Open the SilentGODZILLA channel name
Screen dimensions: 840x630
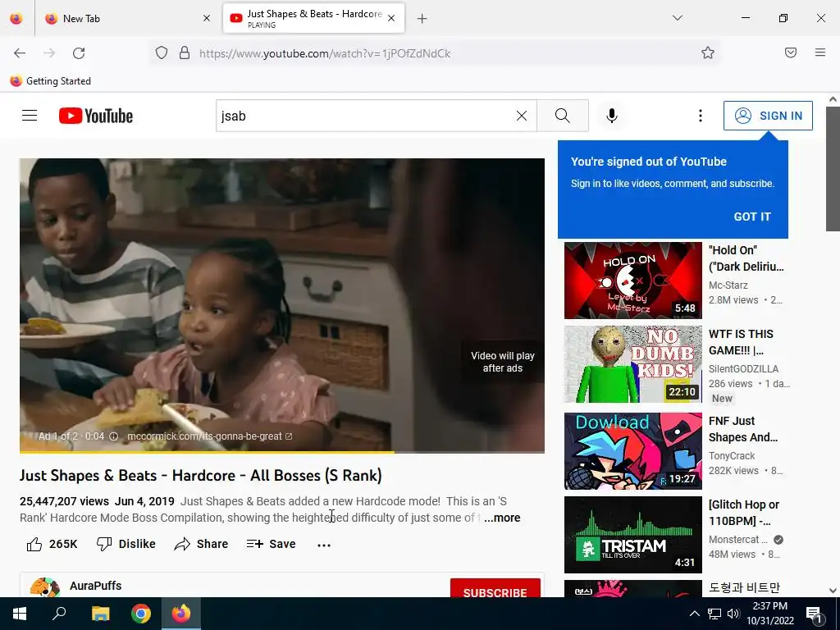pos(743,368)
